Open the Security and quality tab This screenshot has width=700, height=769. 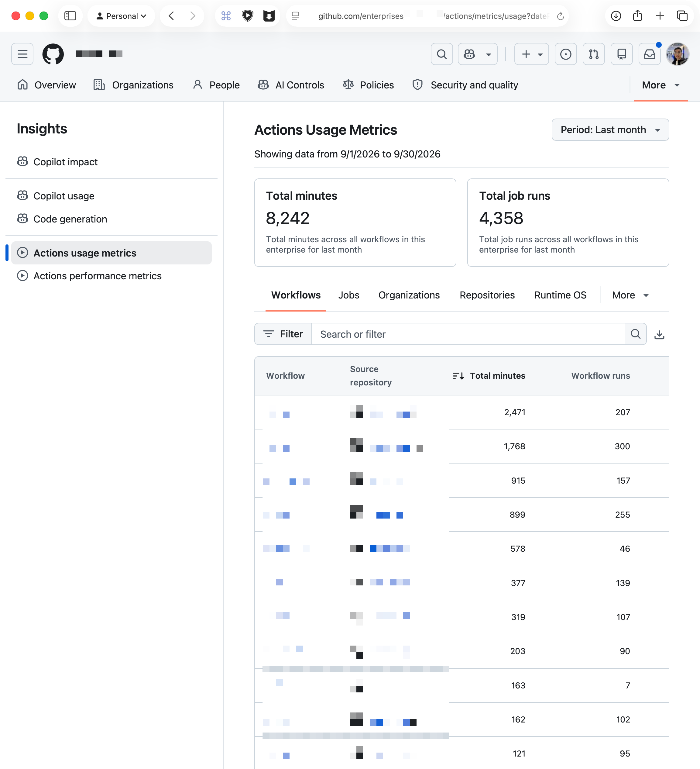click(x=465, y=85)
